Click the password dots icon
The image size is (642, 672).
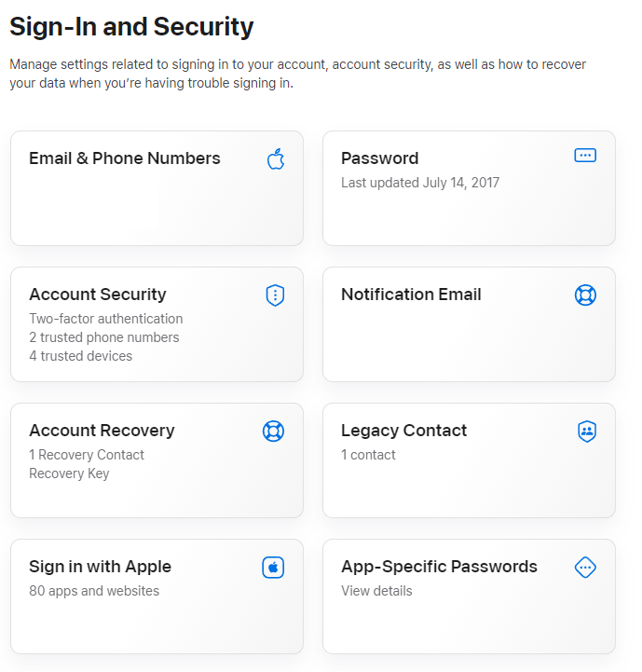pos(585,156)
